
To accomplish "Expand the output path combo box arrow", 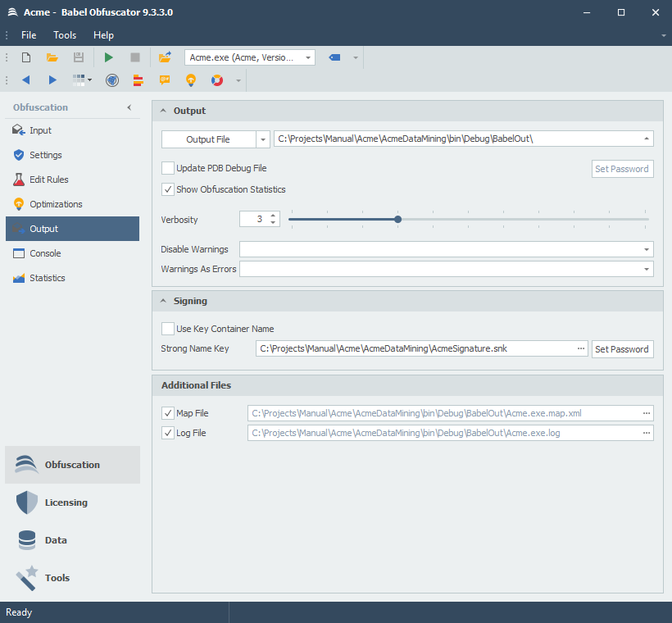I will coord(647,139).
